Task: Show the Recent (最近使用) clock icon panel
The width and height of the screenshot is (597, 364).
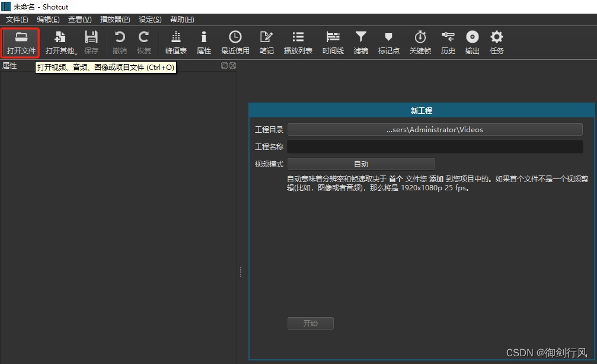Action: tap(235, 42)
